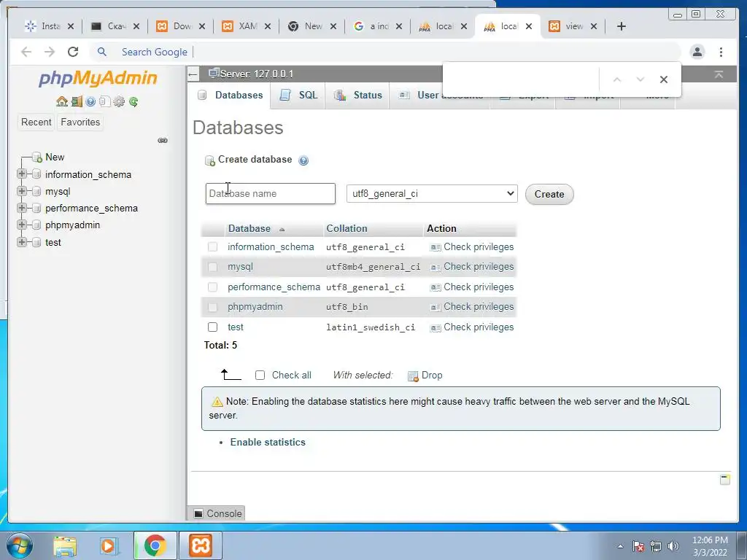
Task: Click privileges icon for information_schema row
Action: (x=436, y=248)
